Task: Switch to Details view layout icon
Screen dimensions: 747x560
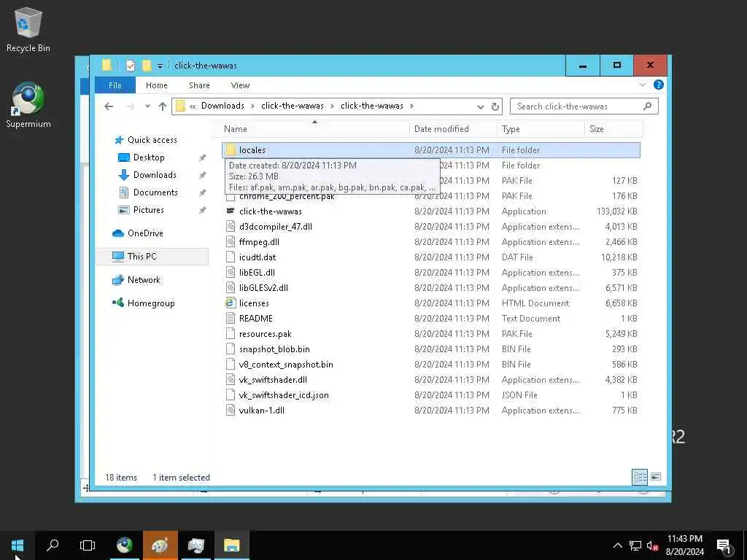Action: pyautogui.click(x=639, y=477)
